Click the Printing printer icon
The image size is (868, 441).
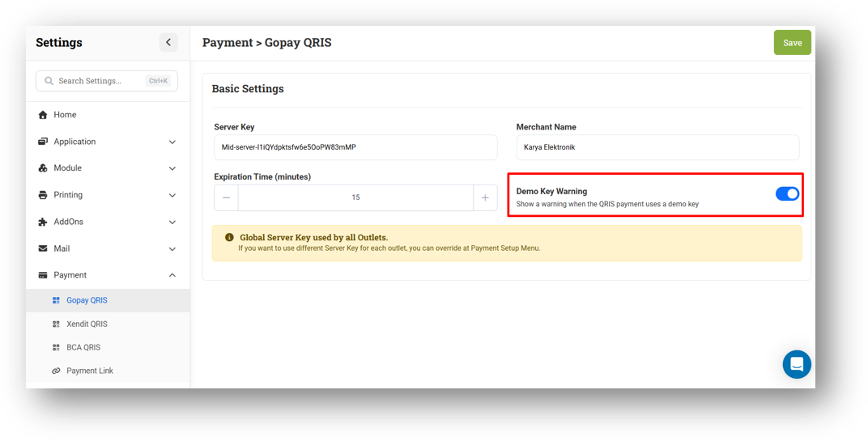tap(43, 195)
